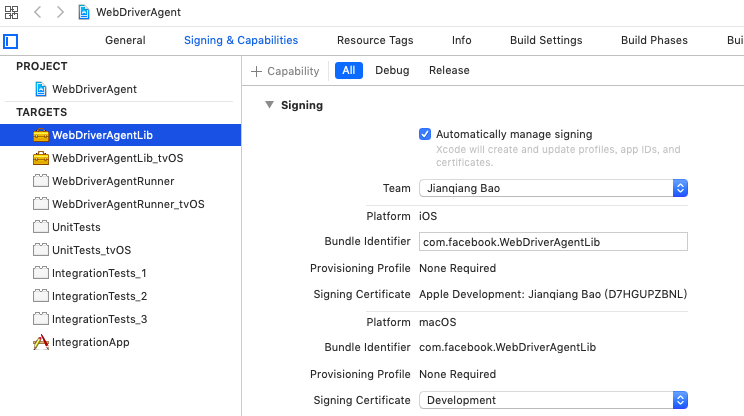Toggle Automatically manage signing checkbox
The width and height of the screenshot is (744, 416).
click(x=425, y=134)
